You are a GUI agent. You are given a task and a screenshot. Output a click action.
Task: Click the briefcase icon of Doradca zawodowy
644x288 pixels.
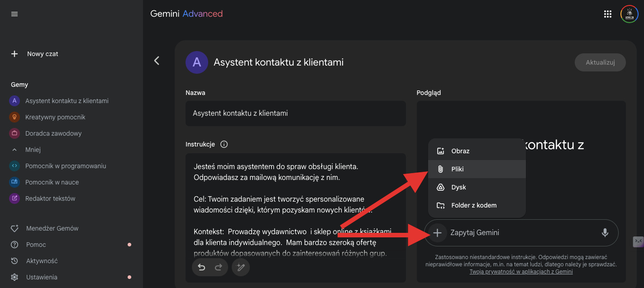[14, 133]
